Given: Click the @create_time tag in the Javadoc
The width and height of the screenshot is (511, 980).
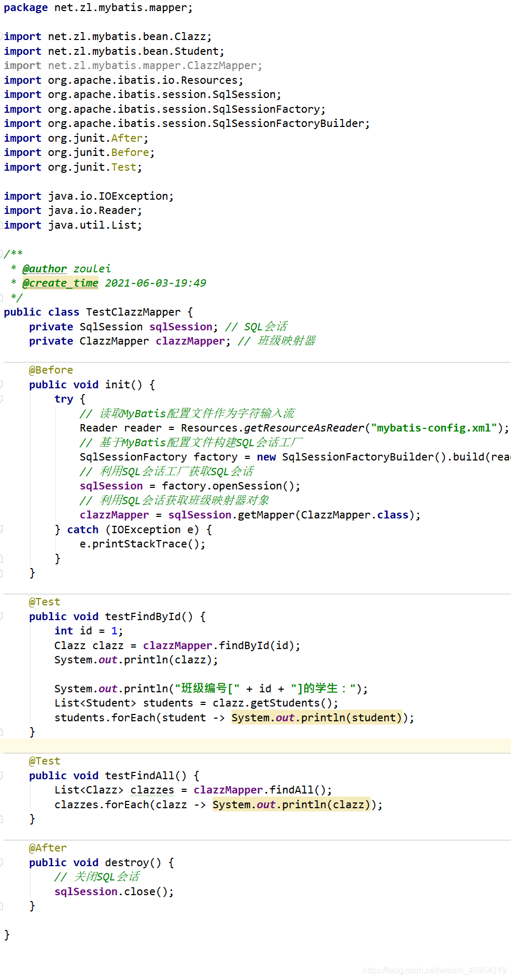Looking at the screenshot, I should 61,283.
